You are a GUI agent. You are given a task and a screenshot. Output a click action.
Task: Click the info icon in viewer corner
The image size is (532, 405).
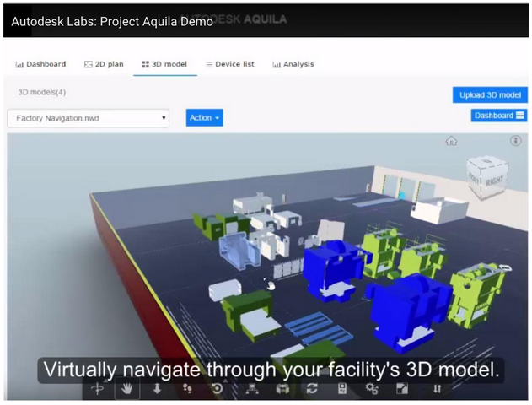[x=515, y=141]
